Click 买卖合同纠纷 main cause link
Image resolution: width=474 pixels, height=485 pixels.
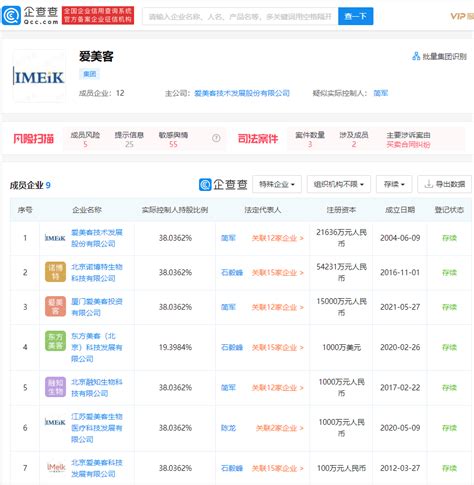point(408,144)
